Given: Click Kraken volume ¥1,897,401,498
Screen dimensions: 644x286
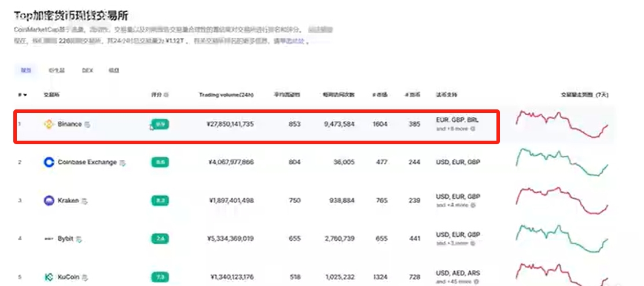Looking at the screenshot, I should coord(232,200).
